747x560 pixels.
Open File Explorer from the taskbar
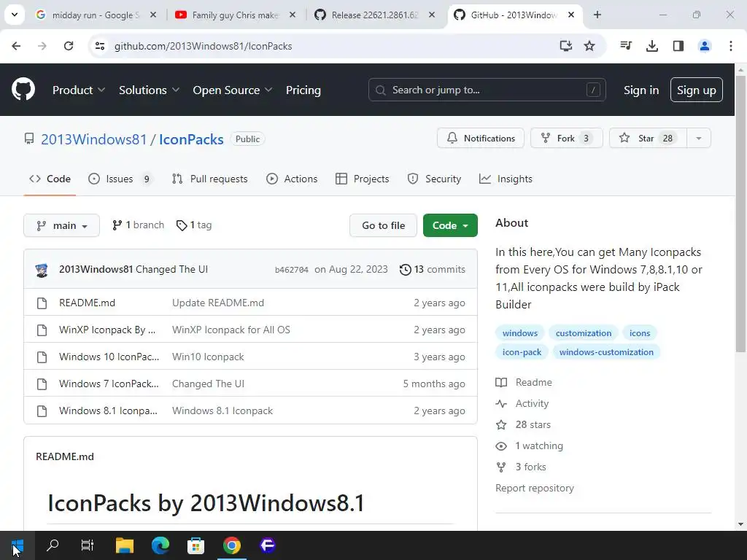[x=124, y=545]
